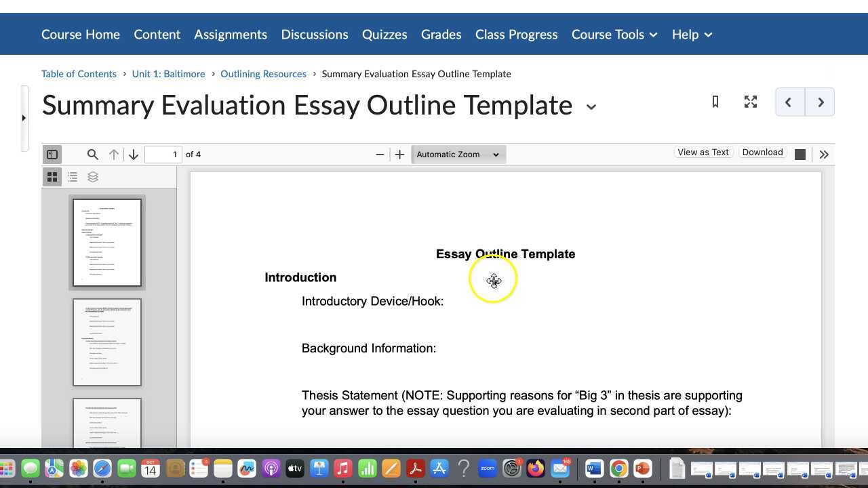Open the Assignments menu item
Image resolution: width=868 pixels, height=488 pixels.
(231, 34)
